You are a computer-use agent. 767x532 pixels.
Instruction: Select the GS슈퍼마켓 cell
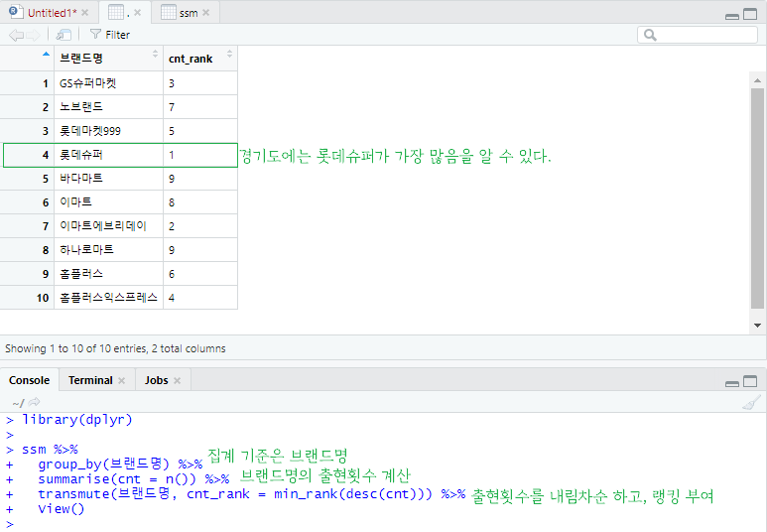pos(108,83)
